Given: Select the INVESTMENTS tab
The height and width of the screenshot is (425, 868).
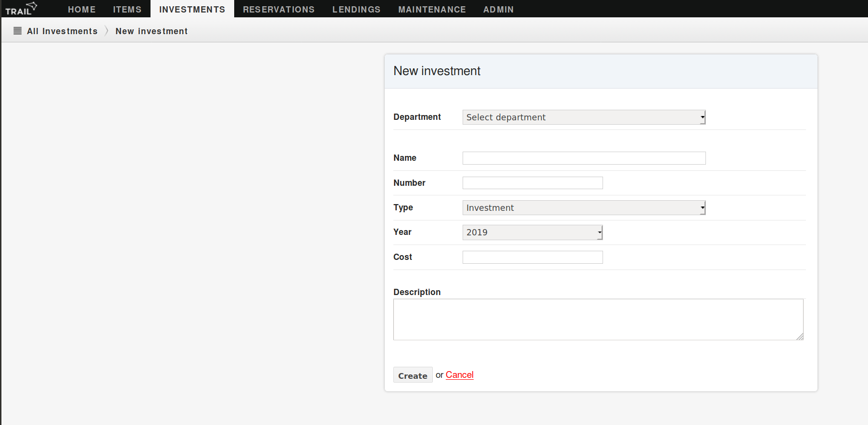Looking at the screenshot, I should click(192, 9).
